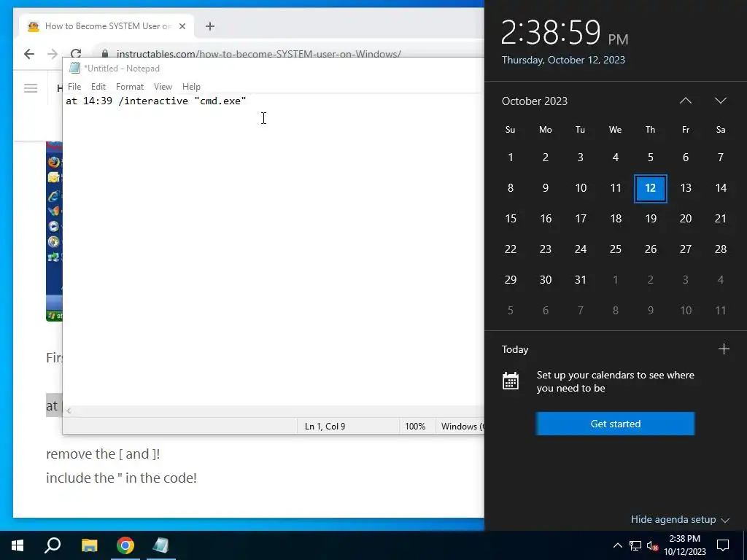The image size is (747, 560).
Task: Open File Explorer from taskbar
Action: (89, 545)
